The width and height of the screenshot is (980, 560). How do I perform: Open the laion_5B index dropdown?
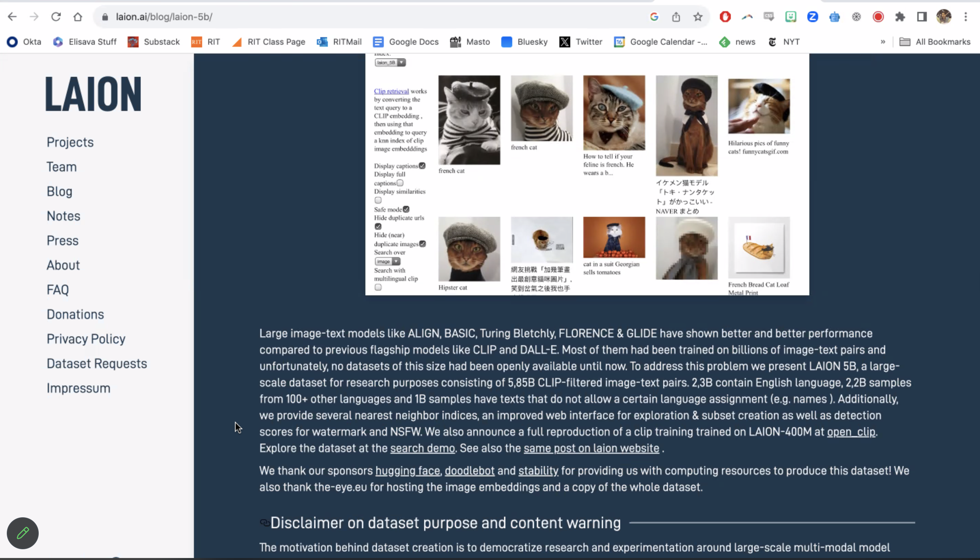tap(390, 63)
